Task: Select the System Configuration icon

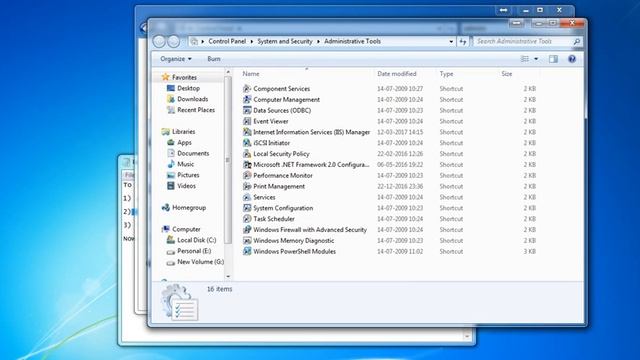Action: pyautogui.click(x=247, y=208)
